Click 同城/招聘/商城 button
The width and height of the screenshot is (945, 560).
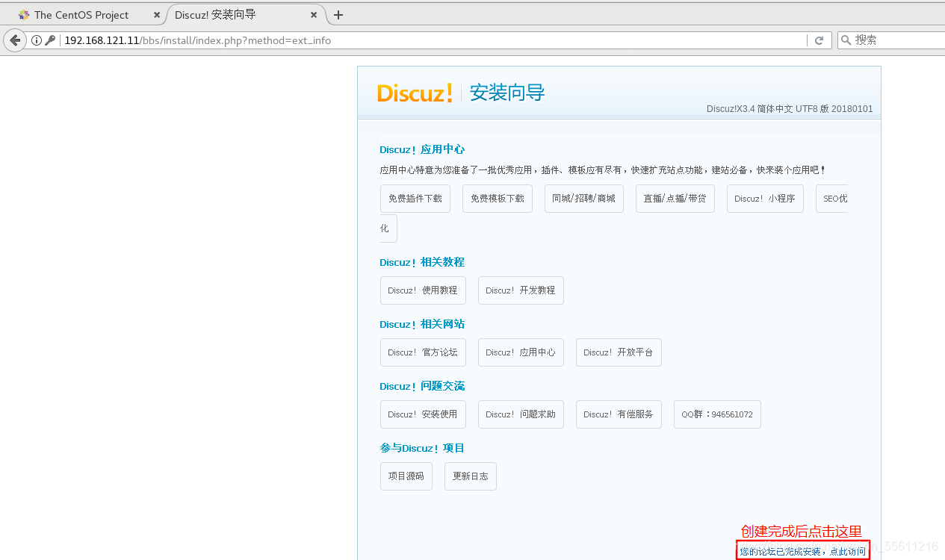(584, 199)
